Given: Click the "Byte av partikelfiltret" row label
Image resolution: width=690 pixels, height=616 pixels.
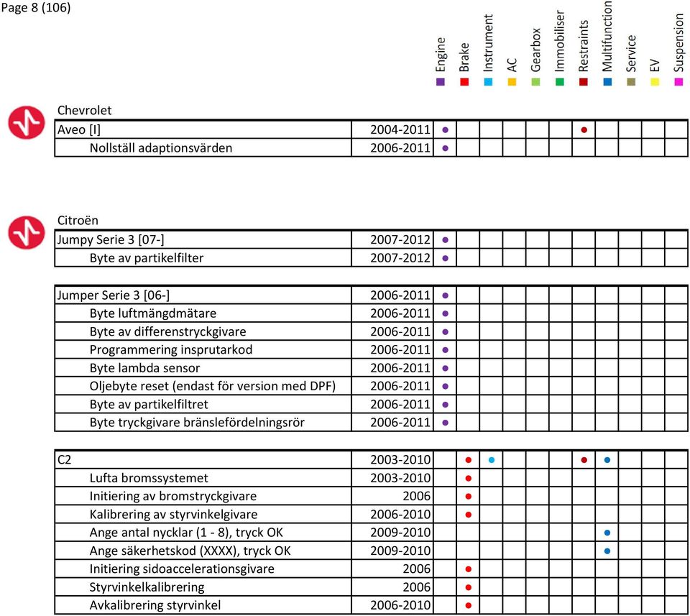Looking at the screenshot, I should click(149, 405).
